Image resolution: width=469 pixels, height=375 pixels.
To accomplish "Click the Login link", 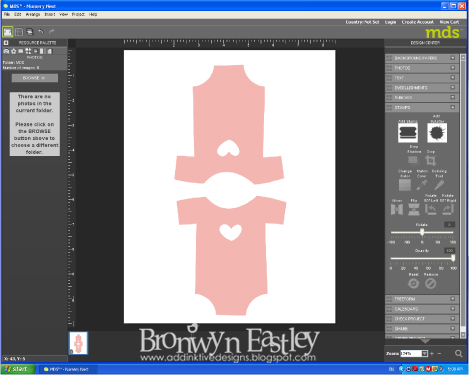I will [390, 22].
